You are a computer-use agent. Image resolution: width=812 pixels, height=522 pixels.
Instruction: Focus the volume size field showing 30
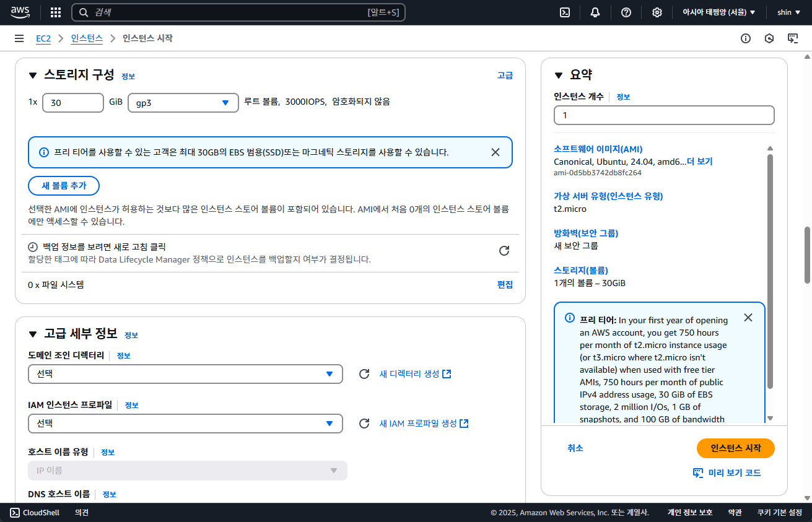coord(73,103)
